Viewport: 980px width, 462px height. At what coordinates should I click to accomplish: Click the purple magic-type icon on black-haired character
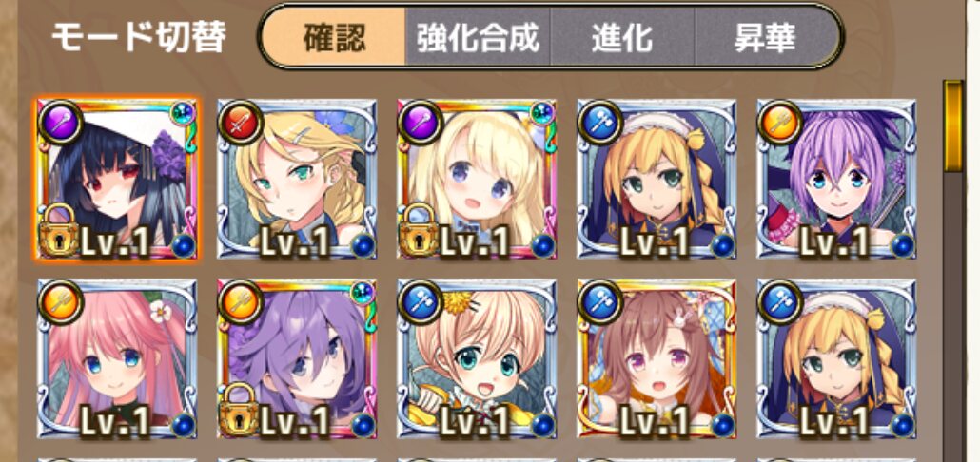click(61, 123)
